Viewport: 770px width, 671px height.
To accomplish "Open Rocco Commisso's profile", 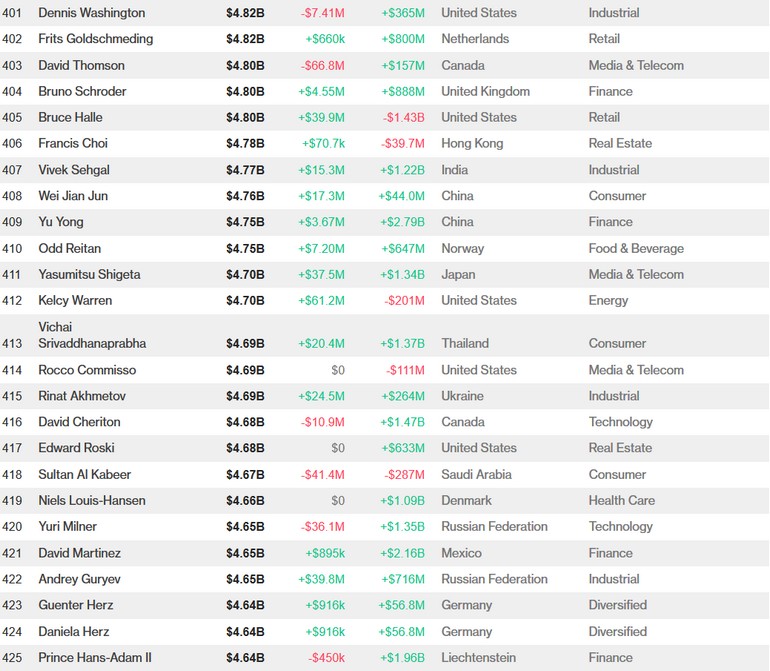I will [87, 370].
